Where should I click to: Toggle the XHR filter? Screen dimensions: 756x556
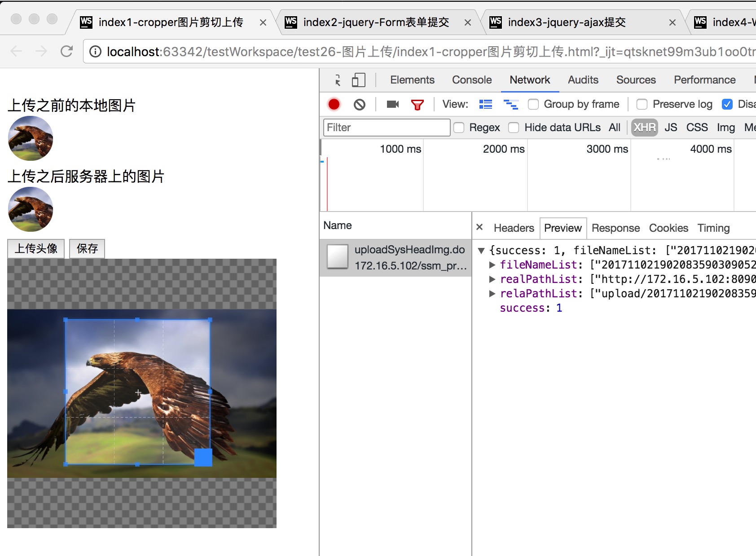pos(645,128)
